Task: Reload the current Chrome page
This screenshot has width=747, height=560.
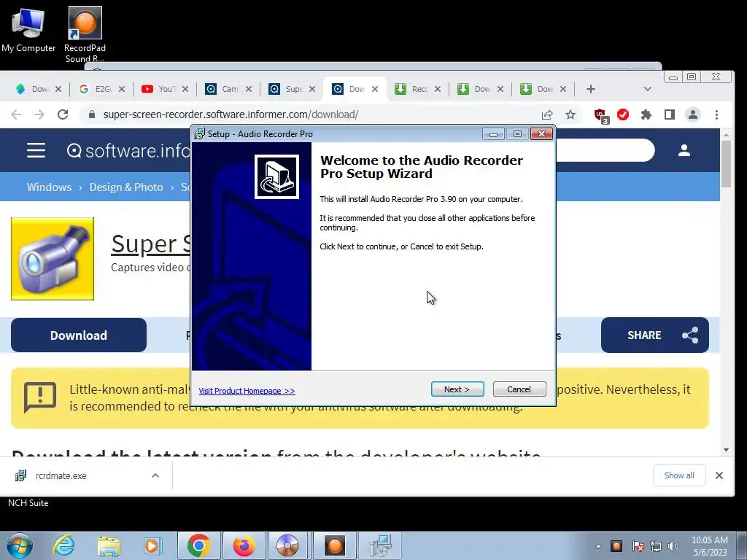Action: click(63, 114)
